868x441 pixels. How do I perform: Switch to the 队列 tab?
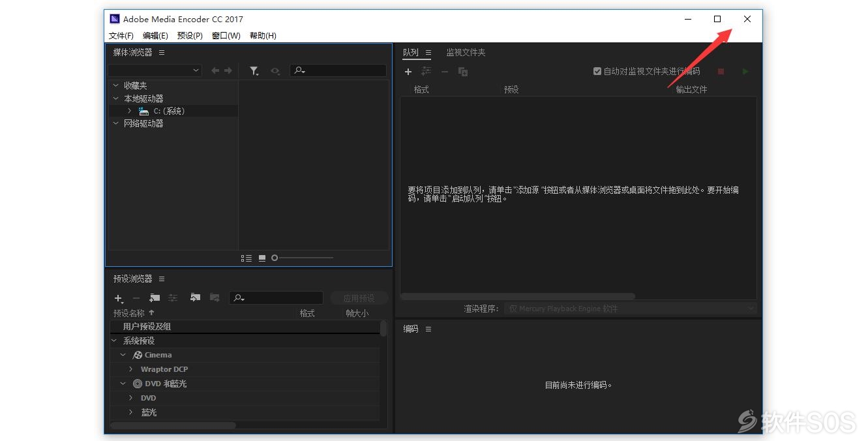[411, 52]
